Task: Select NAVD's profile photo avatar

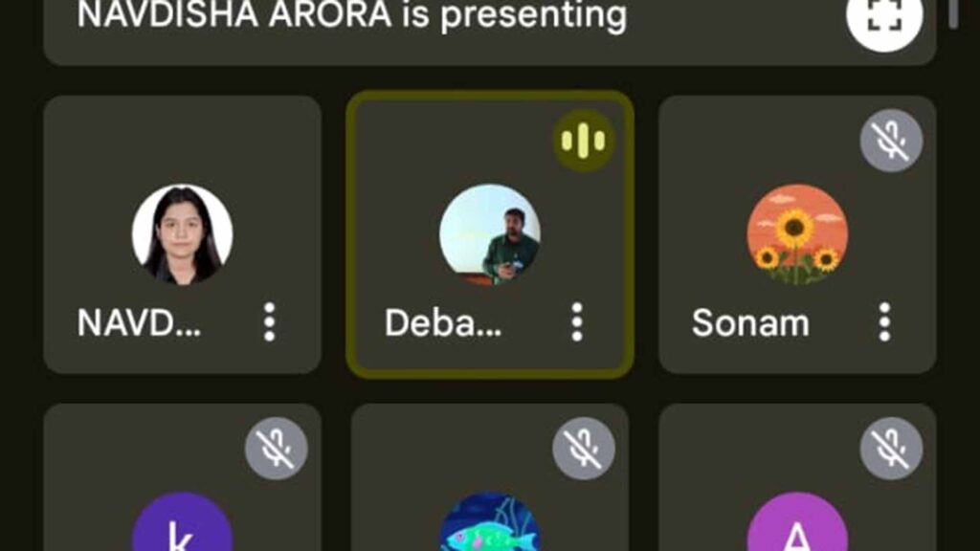Action: click(183, 234)
